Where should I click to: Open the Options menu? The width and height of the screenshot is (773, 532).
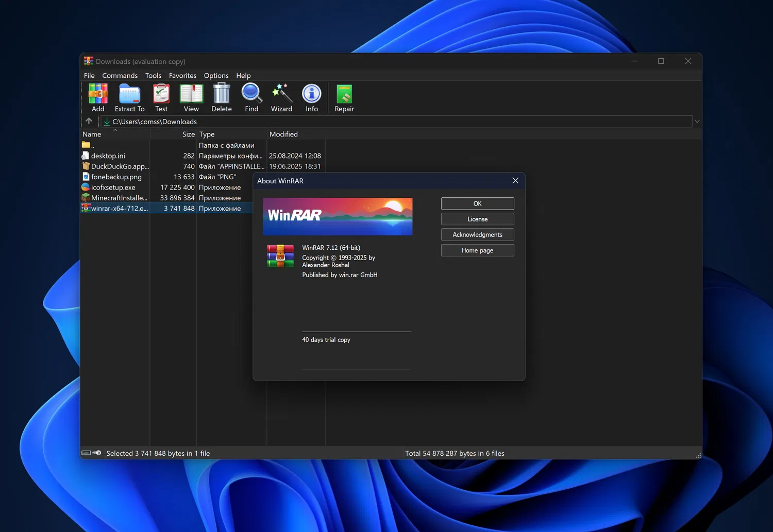point(216,76)
